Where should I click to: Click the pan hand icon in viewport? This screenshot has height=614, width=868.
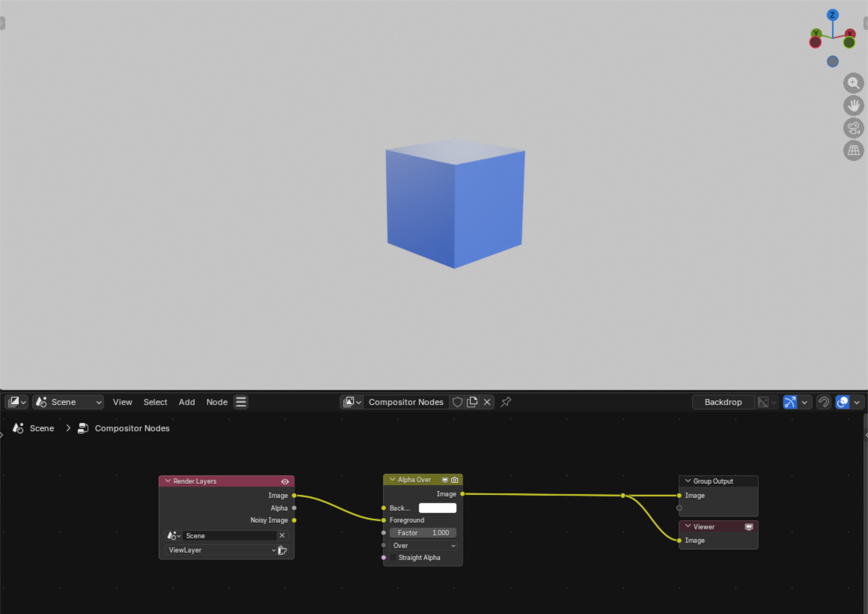point(853,105)
